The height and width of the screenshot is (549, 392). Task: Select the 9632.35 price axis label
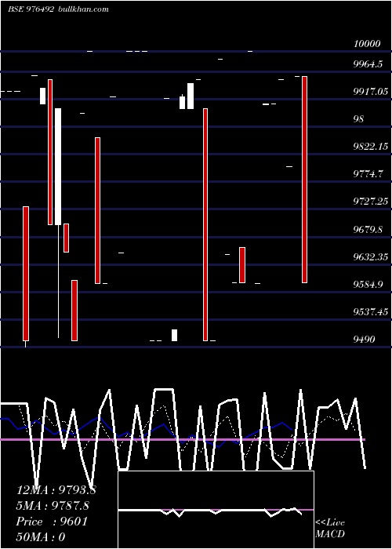371,257
